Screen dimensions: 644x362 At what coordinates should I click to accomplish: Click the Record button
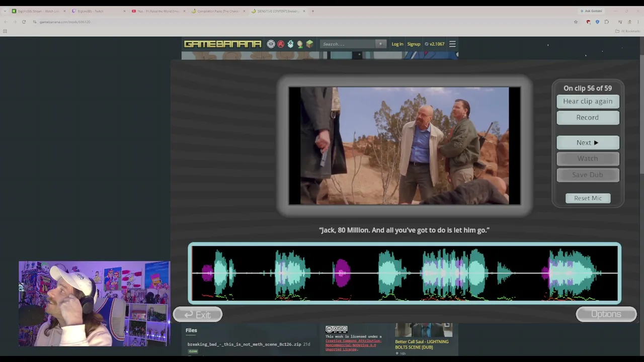[588, 117]
